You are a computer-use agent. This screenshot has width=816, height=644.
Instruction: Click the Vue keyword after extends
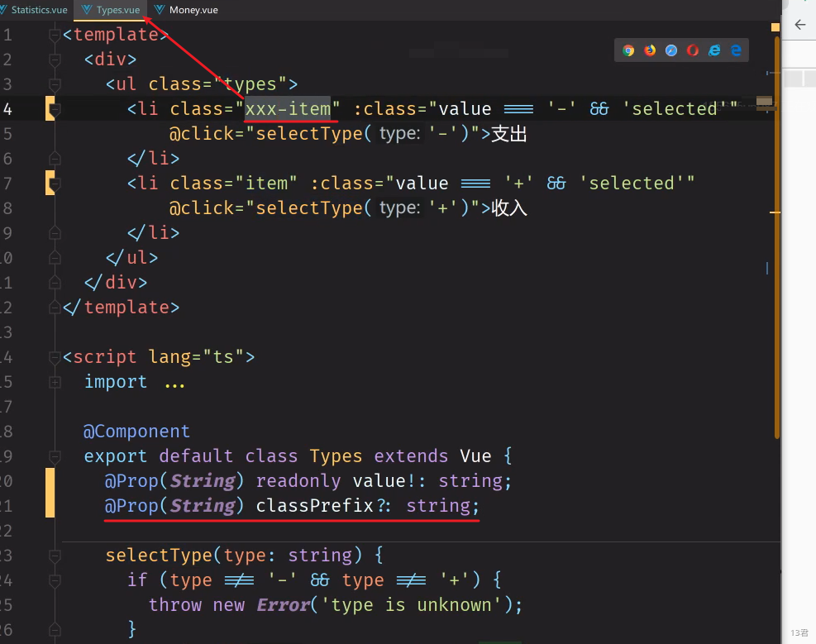pos(475,456)
